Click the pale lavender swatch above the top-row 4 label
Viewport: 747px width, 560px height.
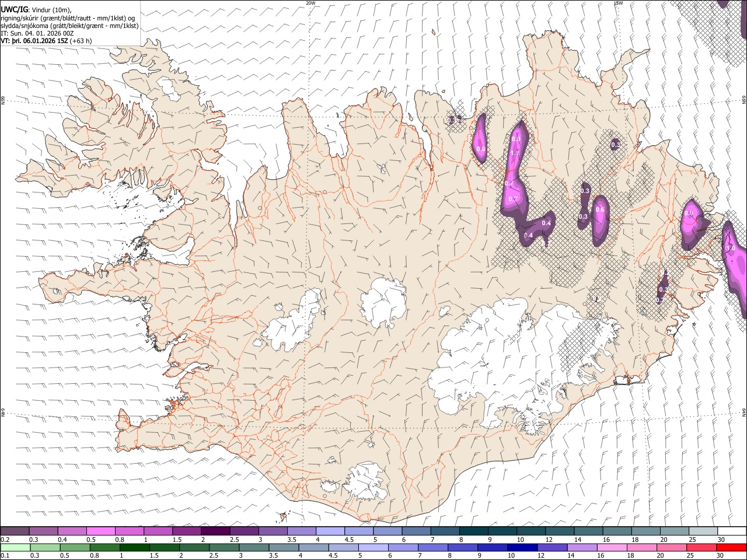click(330, 531)
